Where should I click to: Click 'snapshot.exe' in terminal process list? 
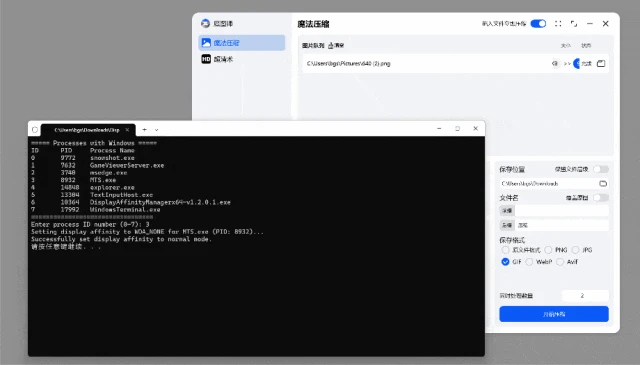tap(112, 158)
